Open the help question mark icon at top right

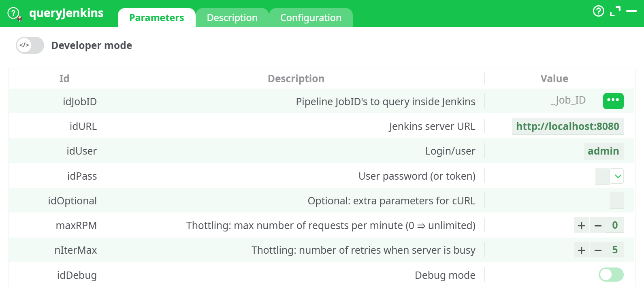598,11
